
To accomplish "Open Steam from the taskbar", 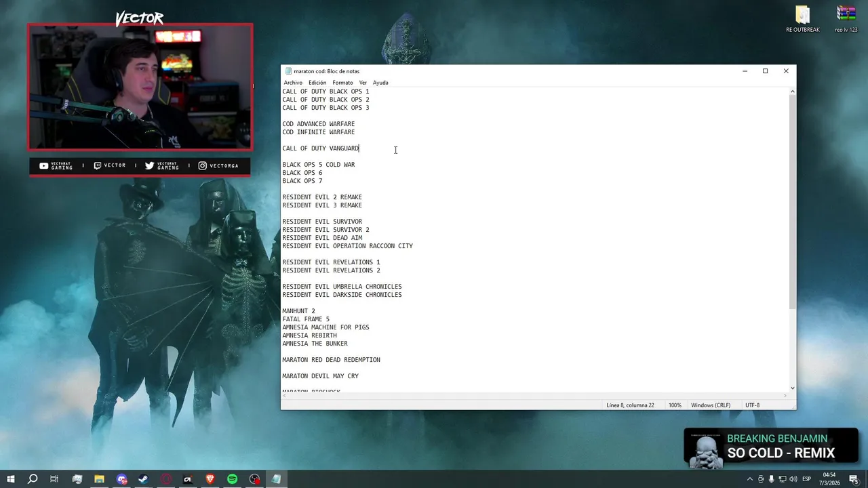I will 143,479.
